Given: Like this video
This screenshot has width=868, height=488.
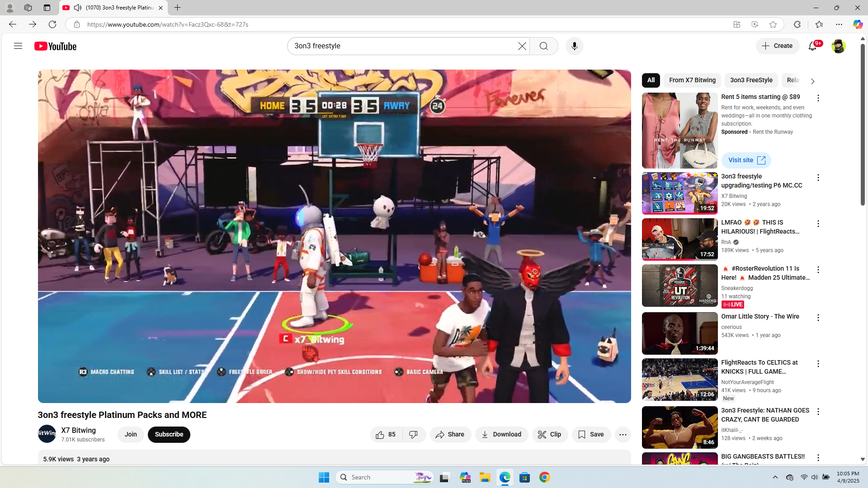Looking at the screenshot, I should click(x=386, y=435).
